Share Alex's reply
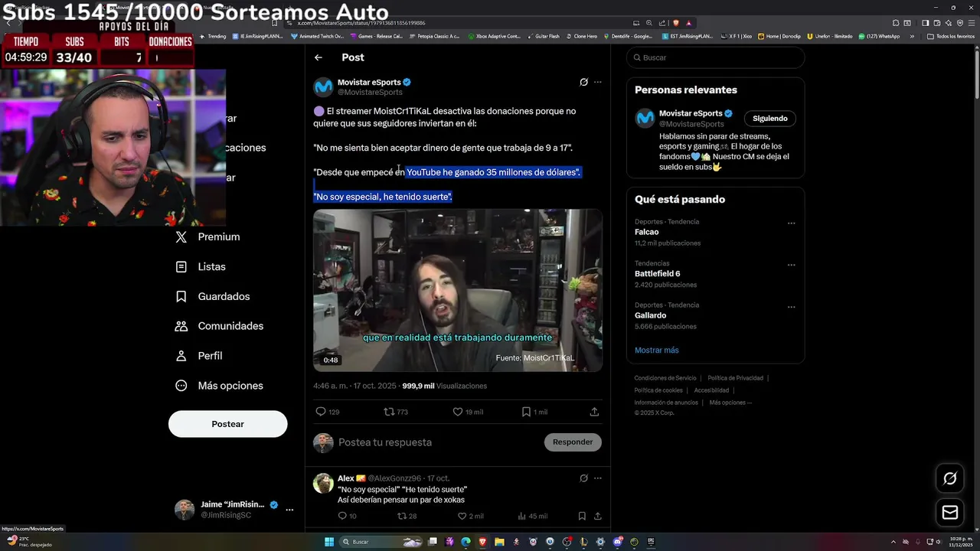 coord(597,517)
